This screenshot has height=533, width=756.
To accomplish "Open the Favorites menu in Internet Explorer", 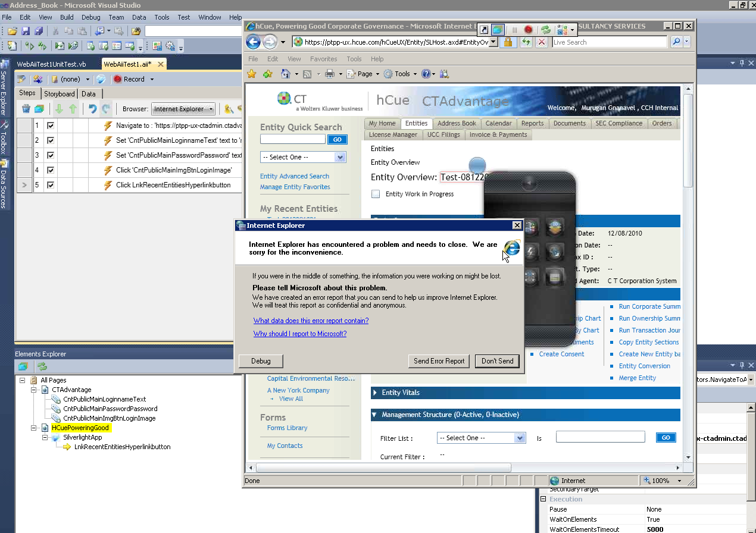I will point(323,59).
